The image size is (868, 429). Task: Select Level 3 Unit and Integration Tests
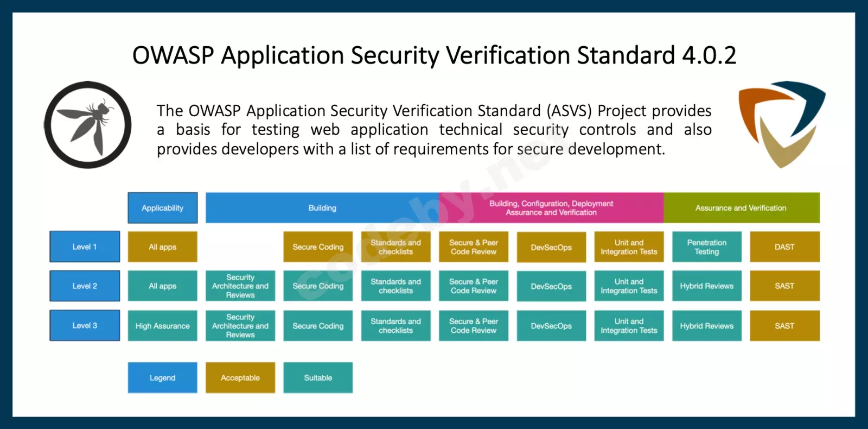point(629,326)
